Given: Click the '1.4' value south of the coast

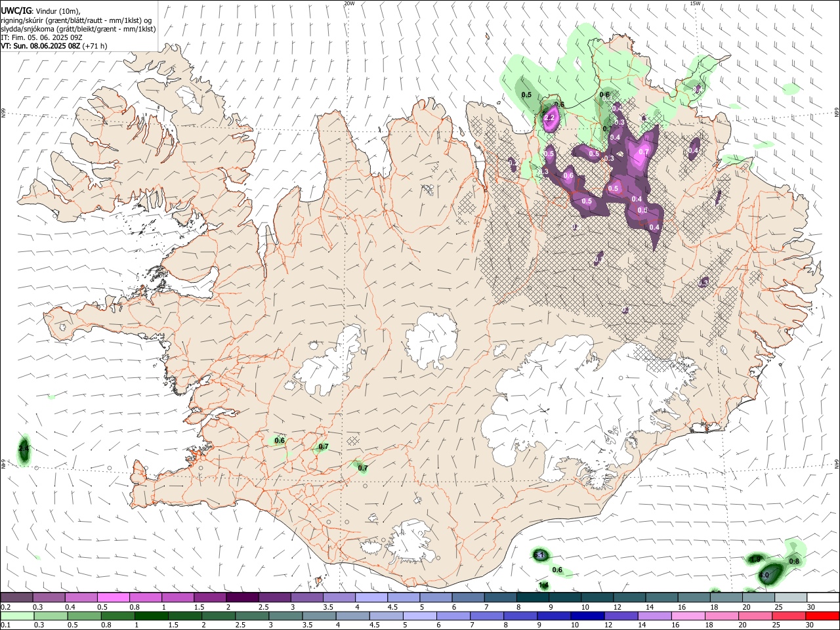Looking at the screenshot, I should (543, 585).
